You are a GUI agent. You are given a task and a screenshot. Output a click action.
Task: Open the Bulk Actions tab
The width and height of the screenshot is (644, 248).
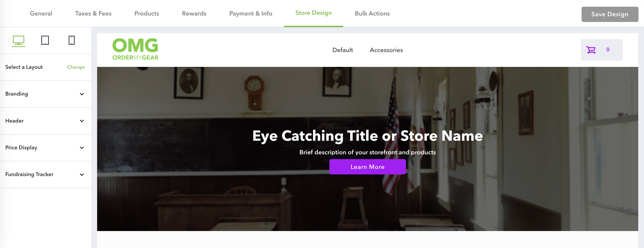tap(372, 13)
